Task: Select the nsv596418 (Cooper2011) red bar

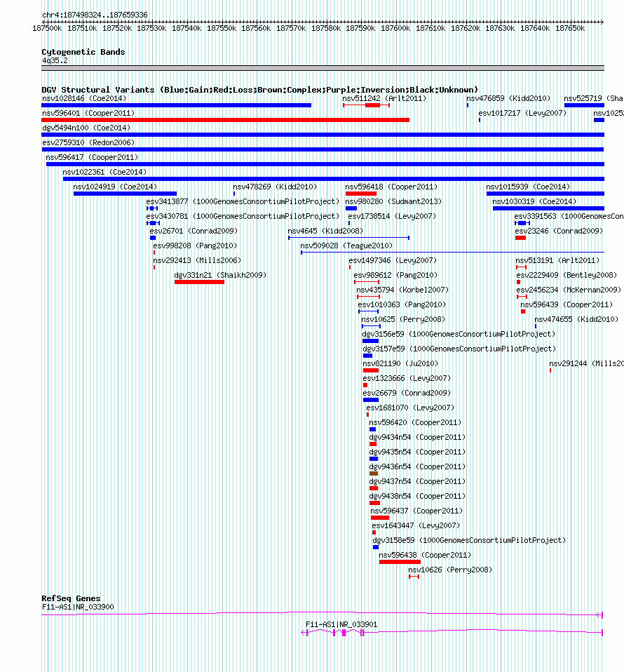Action: pyautogui.click(x=360, y=194)
